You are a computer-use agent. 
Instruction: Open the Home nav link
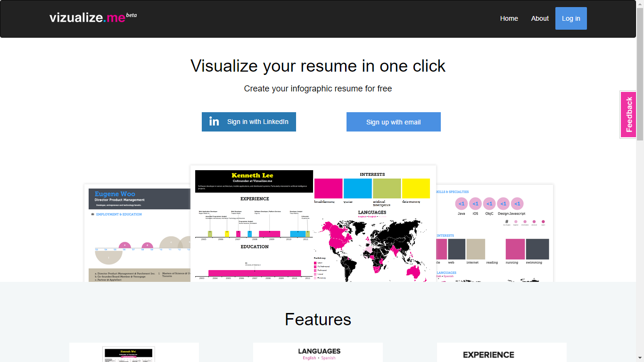(x=509, y=18)
